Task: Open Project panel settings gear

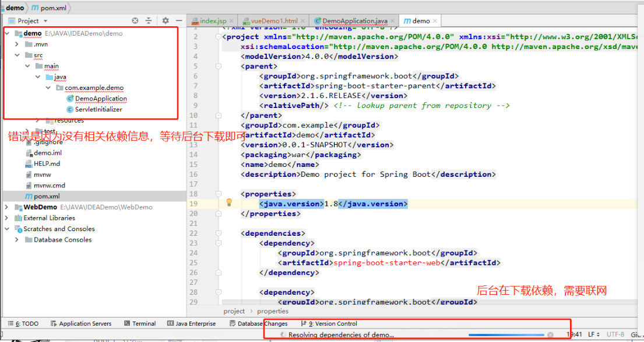Action: (166, 20)
